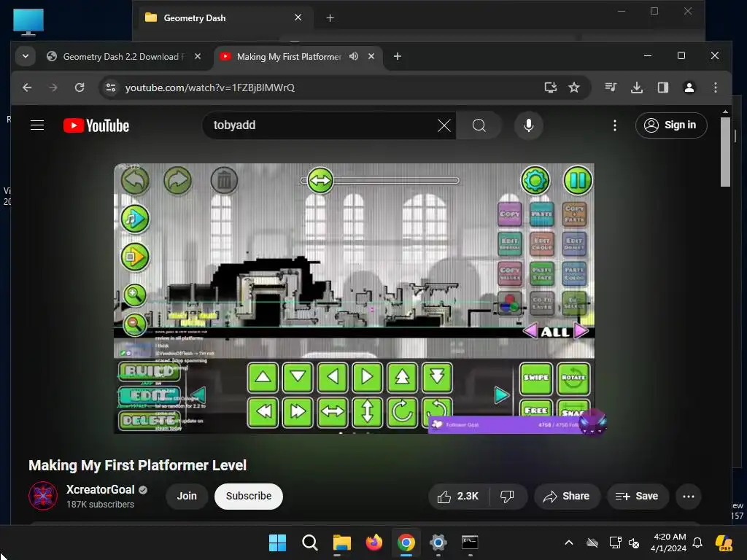Click the trash can icon in the editor
The image size is (747, 560).
tap(224, 181)
